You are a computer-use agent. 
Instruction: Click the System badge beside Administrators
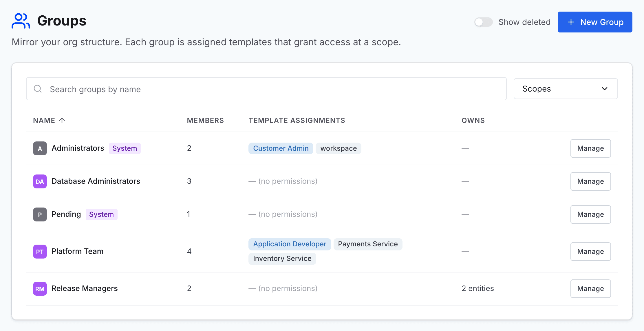click(125, 148)
